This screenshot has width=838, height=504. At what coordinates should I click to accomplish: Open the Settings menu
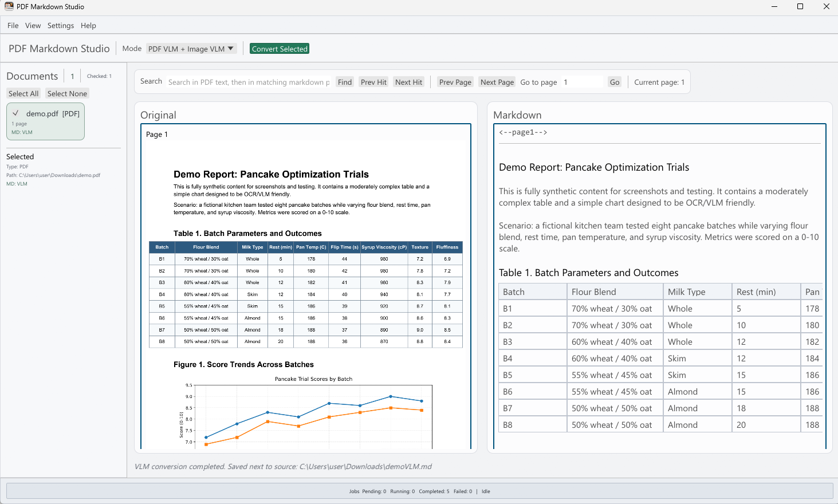tap(60, 25)
